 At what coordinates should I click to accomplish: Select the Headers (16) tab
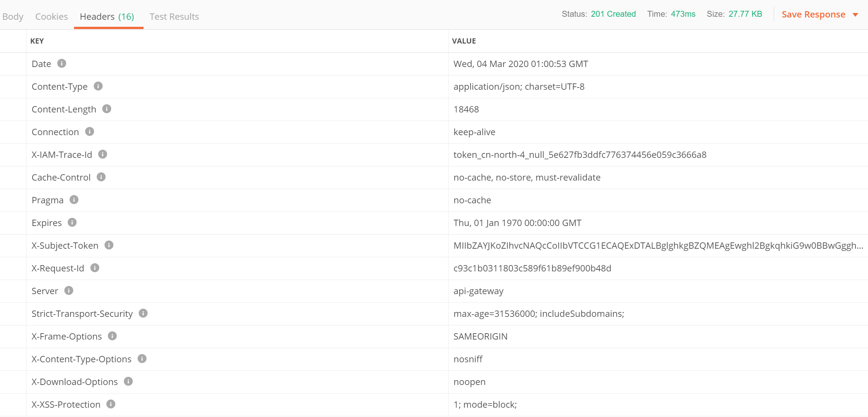pyautogui.click(x=107, y=16)
